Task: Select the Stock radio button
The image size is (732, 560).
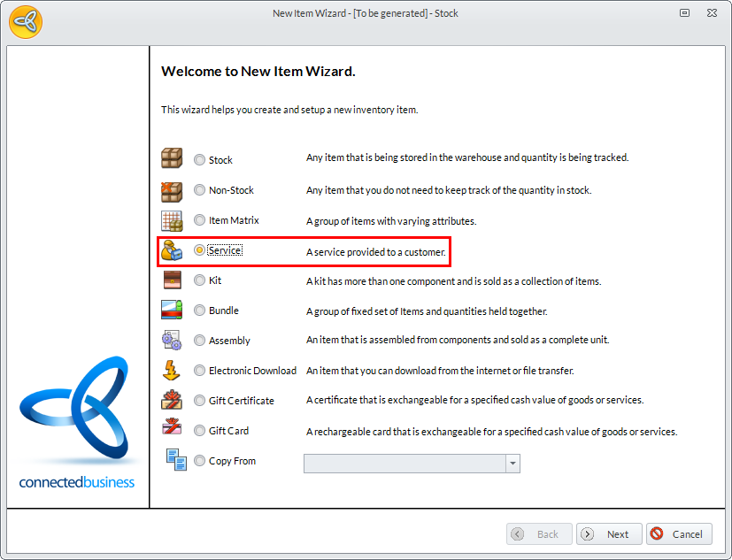Action: point(199,160)
